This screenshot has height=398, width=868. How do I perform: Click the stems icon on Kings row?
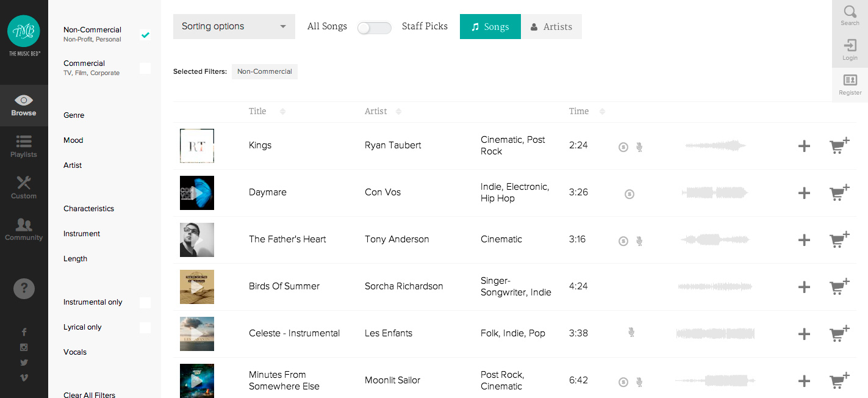pos(623,147)
